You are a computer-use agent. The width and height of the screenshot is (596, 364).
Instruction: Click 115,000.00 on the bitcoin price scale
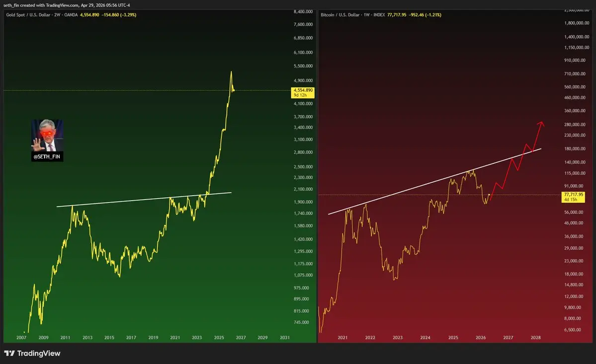click(x=575, y=173)
